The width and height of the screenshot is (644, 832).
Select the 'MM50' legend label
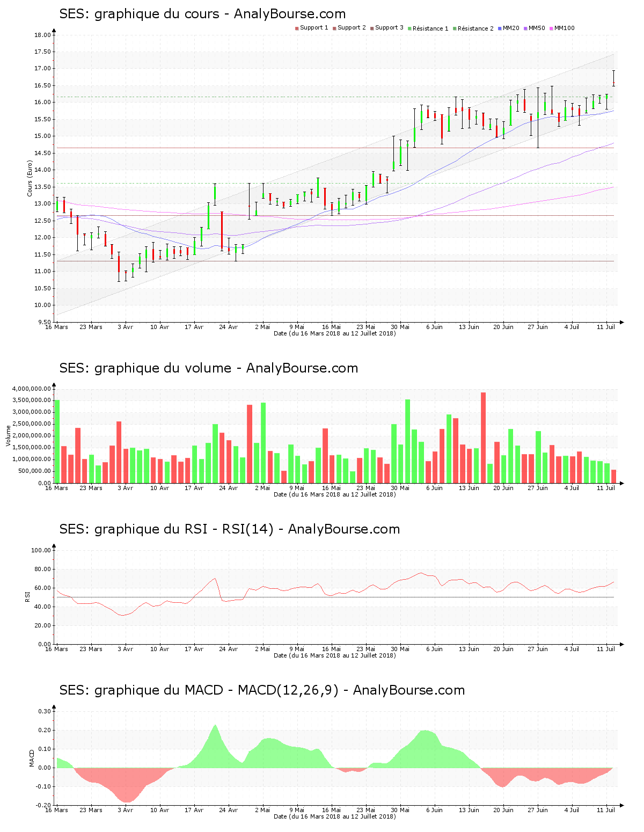click(537, 28)
